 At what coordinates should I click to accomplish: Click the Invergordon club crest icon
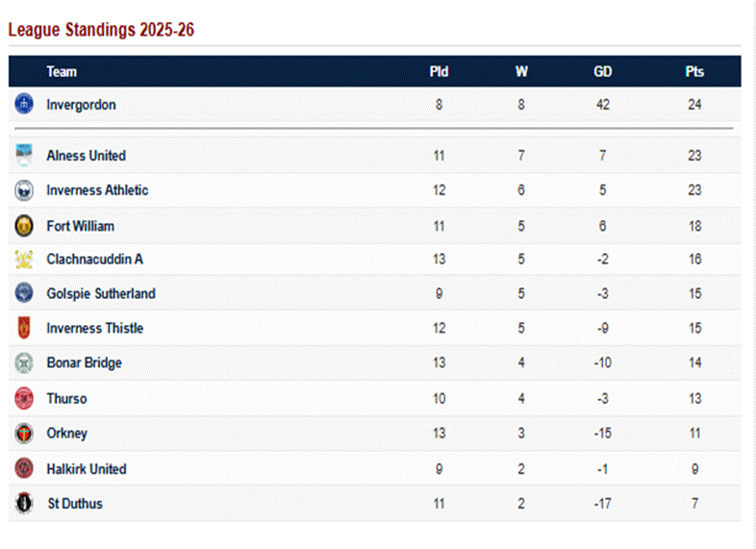click(24, 104)
